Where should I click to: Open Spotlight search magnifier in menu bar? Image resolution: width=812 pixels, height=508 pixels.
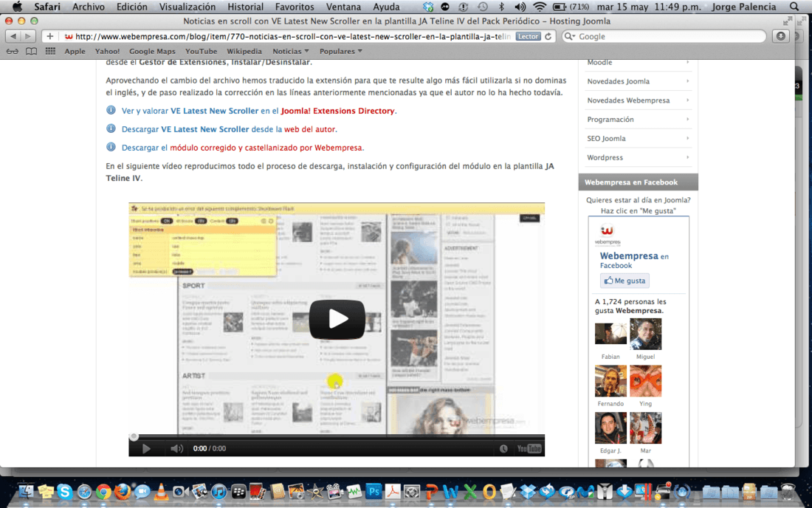[x=794, y=7]
